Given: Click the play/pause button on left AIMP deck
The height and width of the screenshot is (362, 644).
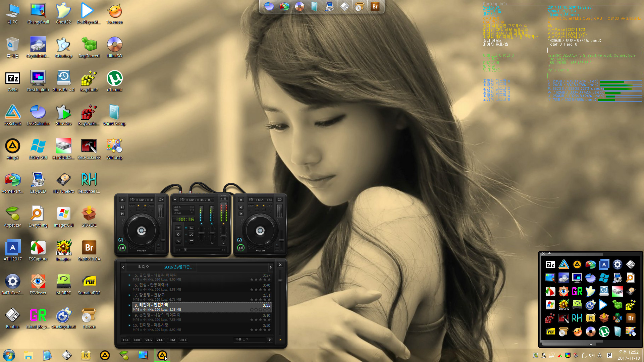Looking at the screenshot, I should 122,248.
